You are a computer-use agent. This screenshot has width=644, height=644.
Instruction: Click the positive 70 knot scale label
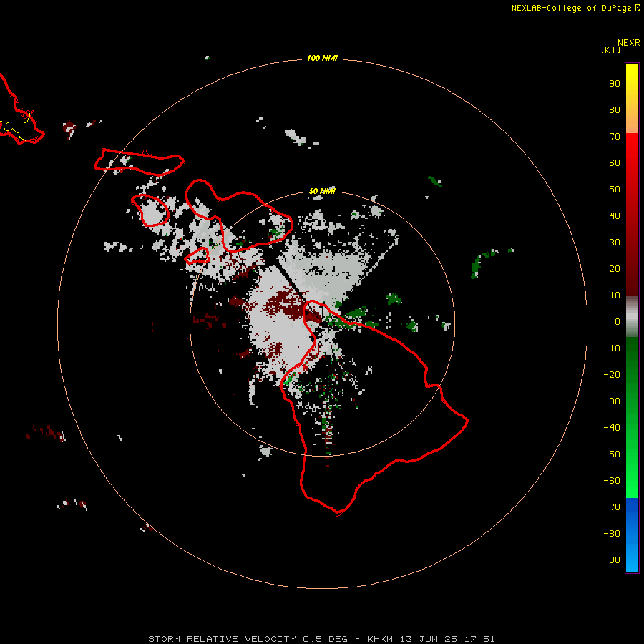tap(615, 137)
